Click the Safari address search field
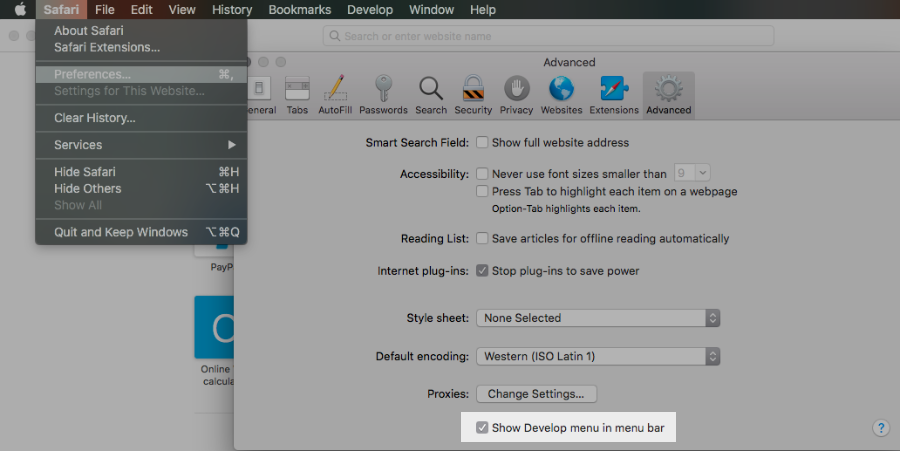The height and width of the screenshot is (451, 900). point(548,36)
